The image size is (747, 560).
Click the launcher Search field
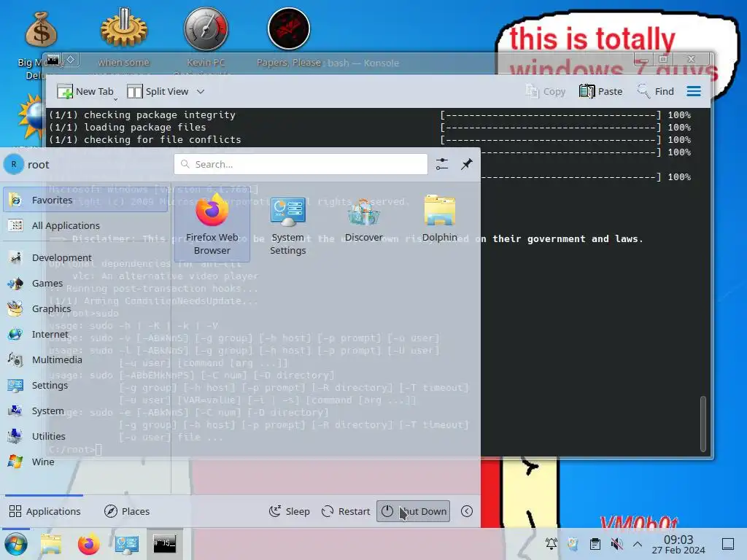point(301,164)
